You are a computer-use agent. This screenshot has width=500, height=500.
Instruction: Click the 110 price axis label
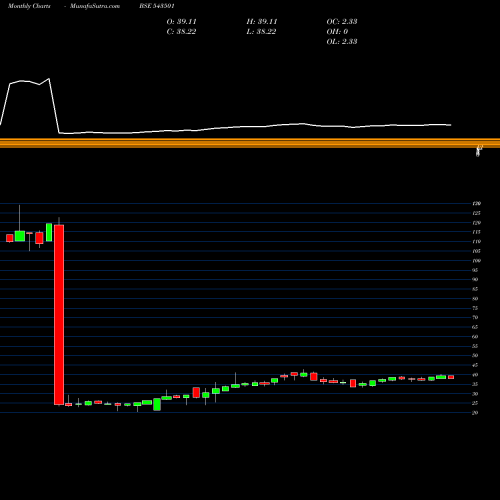476,242
